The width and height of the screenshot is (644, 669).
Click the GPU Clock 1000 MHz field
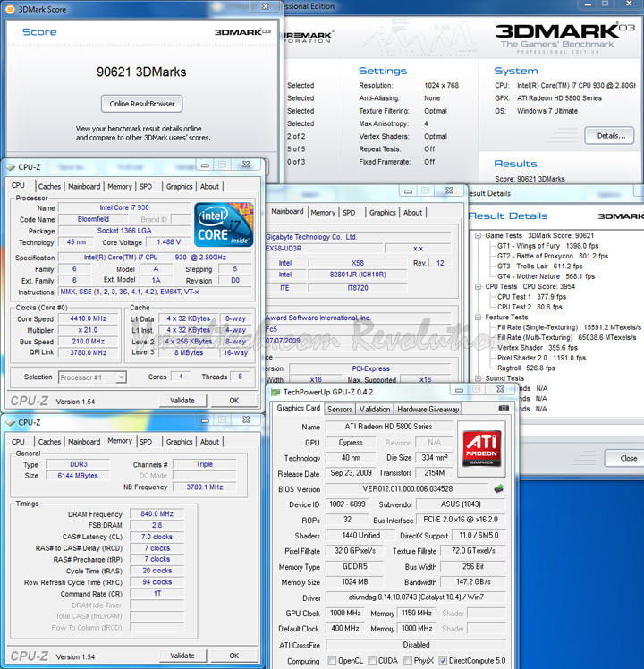(x=345, y=614)
